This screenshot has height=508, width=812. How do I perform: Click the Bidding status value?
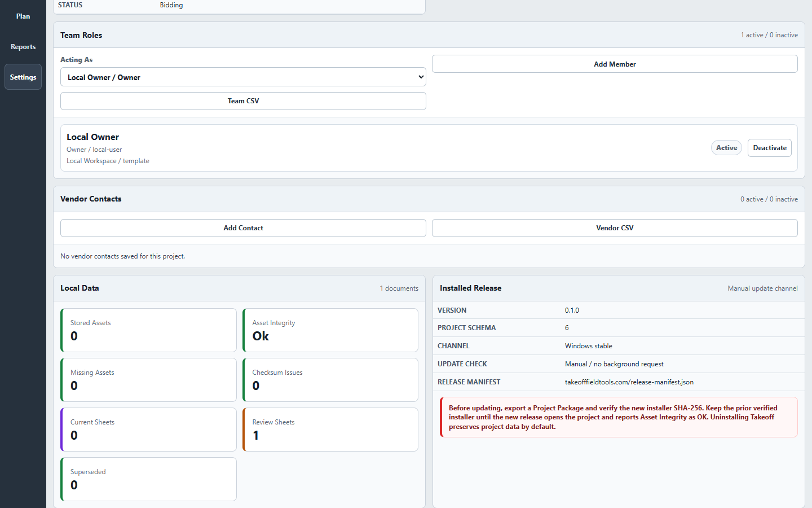pyautogui.click(x=171, y=5)
